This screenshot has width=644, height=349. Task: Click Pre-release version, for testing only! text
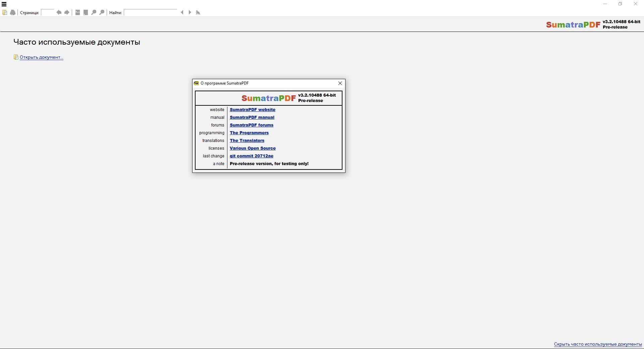(x=269, y=164)
